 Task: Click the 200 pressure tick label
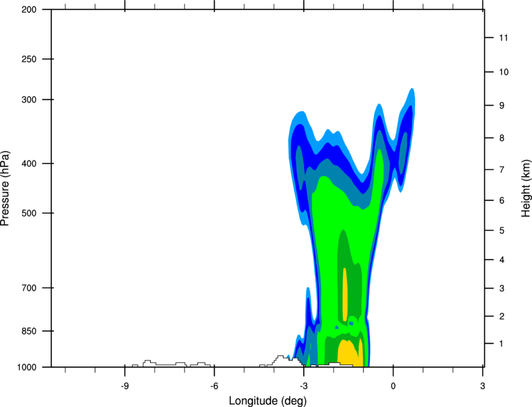(29, 9)
